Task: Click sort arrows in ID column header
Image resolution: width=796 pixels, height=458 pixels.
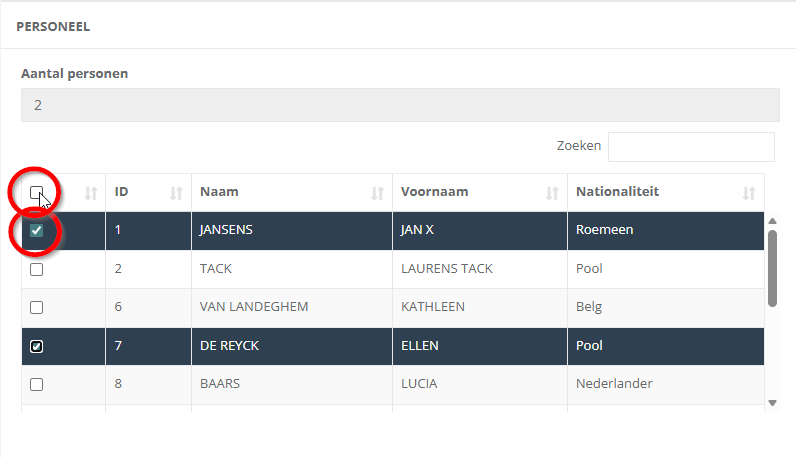Action: (176, 193)
